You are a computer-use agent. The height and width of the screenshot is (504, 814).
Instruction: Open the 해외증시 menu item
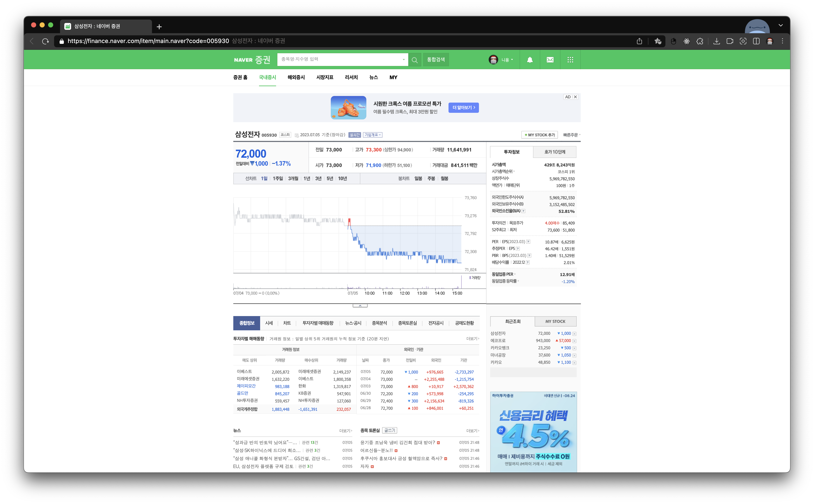click(x=296, y=77)
